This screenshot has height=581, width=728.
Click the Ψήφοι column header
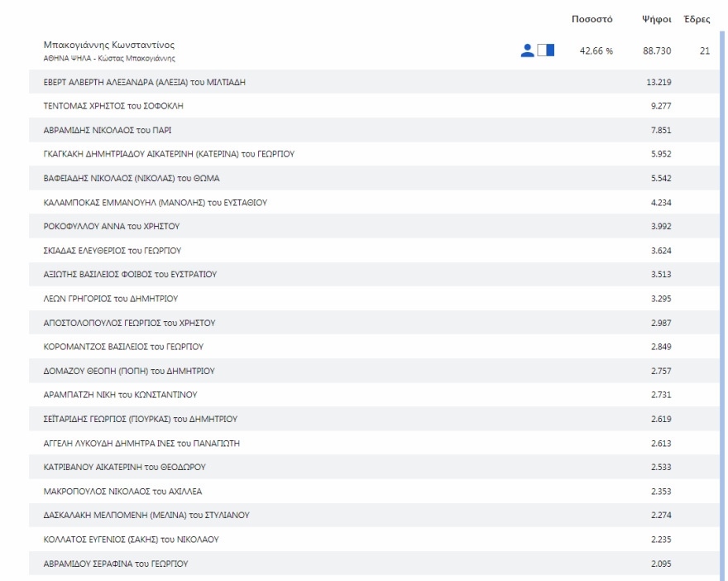tap(656, 19)
